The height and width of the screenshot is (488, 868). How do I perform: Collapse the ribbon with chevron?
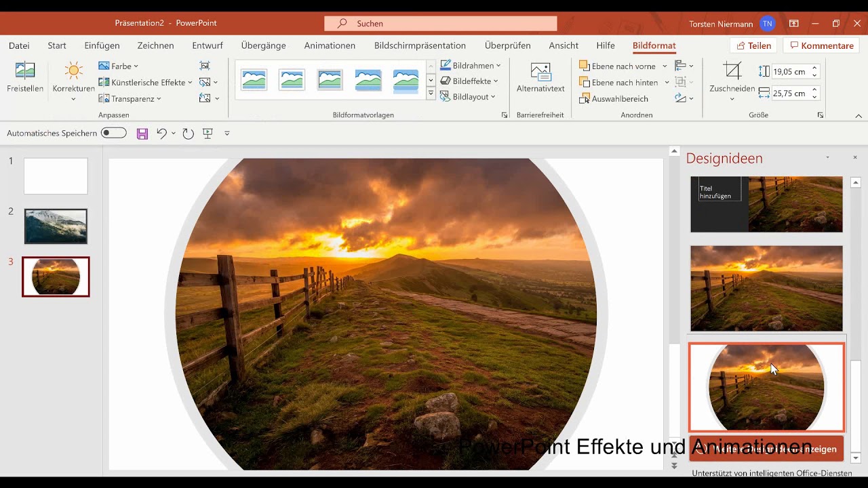pos(859,116)
